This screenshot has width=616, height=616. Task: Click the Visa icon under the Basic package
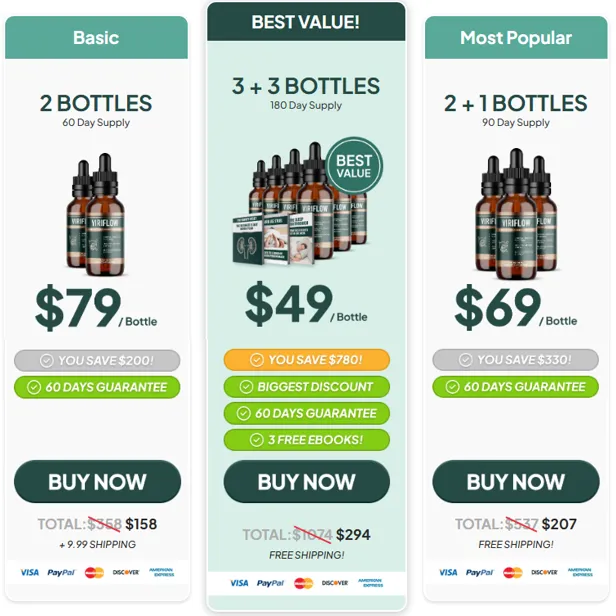pos(29,572)
